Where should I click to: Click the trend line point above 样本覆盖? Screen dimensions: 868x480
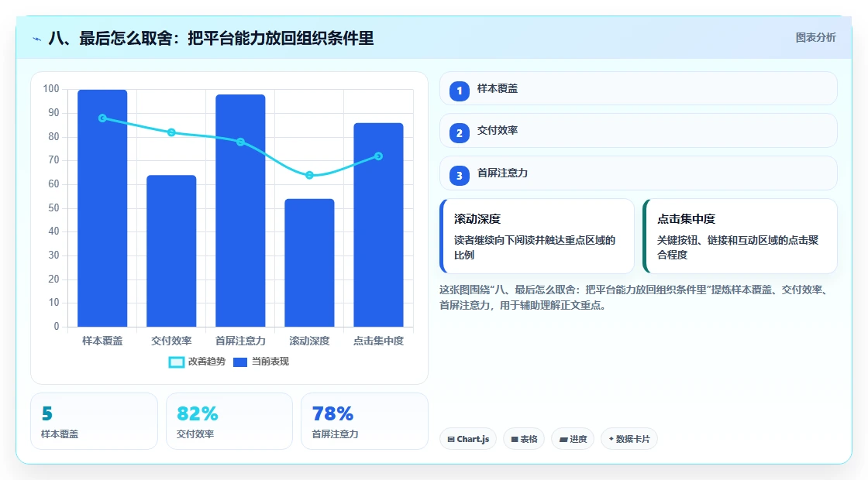pyautogui.click(x=102, y=118)
